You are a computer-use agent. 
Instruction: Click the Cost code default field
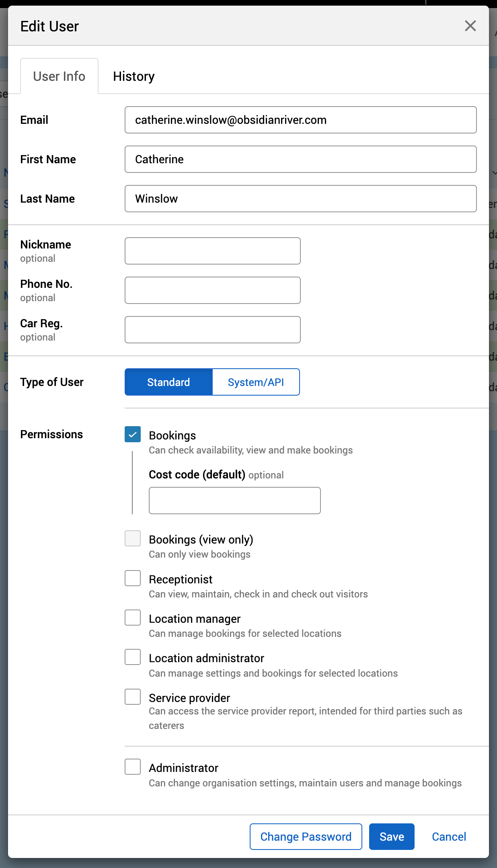tap(234, 501)
